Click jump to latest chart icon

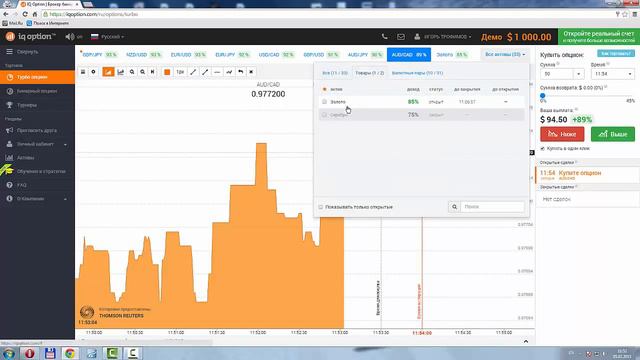153,72
